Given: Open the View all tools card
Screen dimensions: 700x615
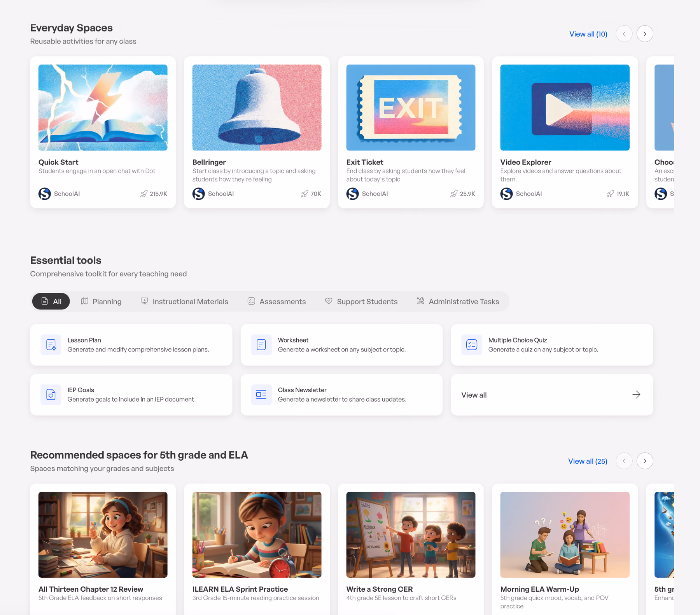Looking at the screenshot, I should [552, 395].
